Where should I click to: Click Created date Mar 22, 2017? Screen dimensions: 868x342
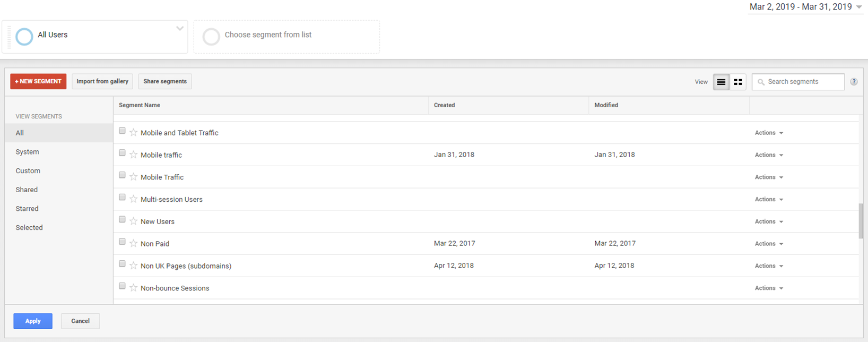coord(454,243)
